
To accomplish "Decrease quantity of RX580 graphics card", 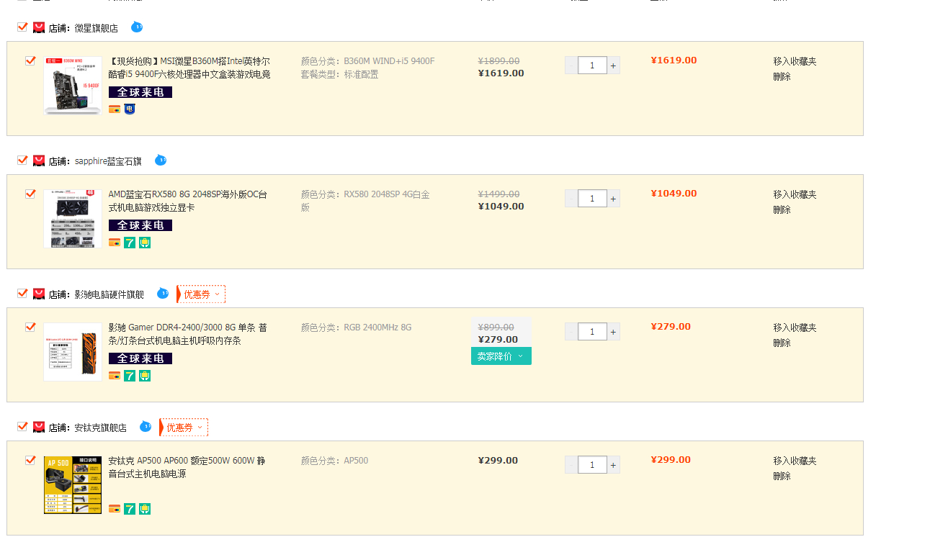I will pos(571,199).
